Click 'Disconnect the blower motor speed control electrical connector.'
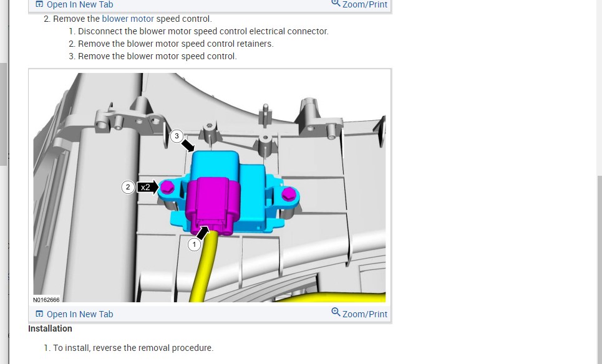Screen dimensions: 602x364 (203, 31)
